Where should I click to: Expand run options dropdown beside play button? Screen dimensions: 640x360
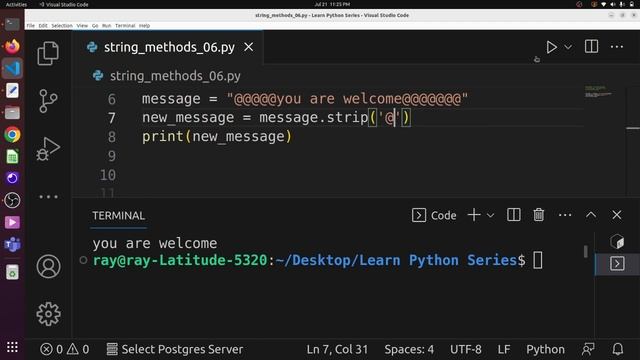(x=568, y=47)
